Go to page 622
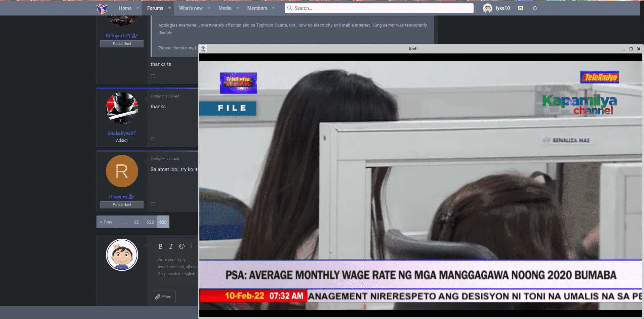The height and width of the screenshot is (319, 644). tap(150, 222)
